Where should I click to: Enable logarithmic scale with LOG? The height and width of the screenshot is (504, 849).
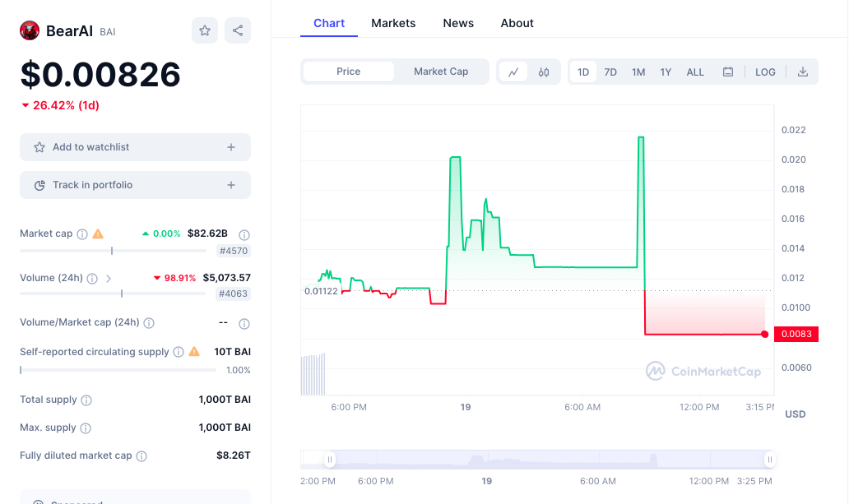coord(764,72)
